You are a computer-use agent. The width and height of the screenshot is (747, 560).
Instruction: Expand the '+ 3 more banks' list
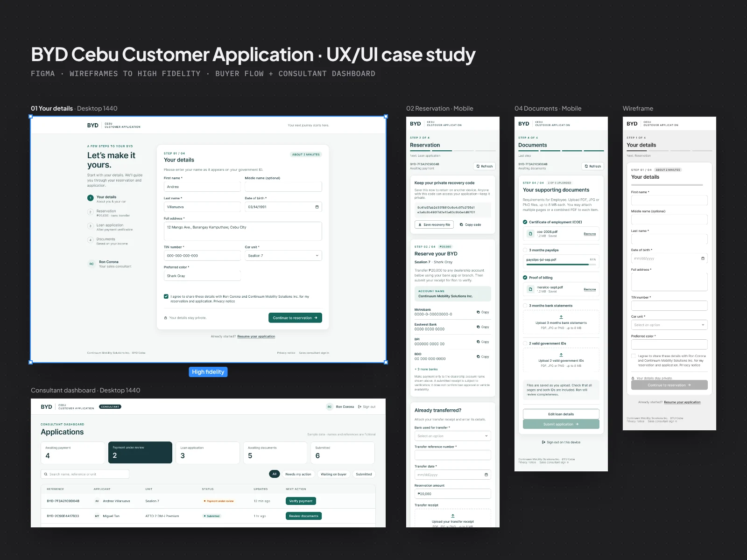[426, 369]
